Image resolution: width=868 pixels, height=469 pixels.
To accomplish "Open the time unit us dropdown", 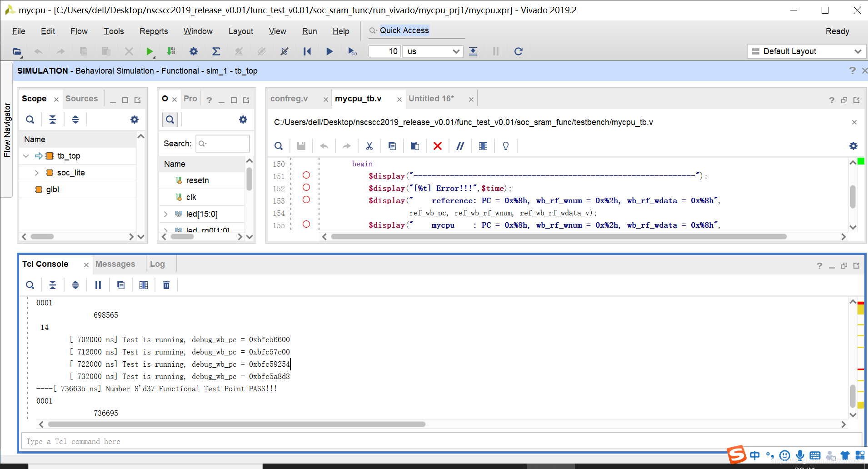I will (x=433, y=51).
